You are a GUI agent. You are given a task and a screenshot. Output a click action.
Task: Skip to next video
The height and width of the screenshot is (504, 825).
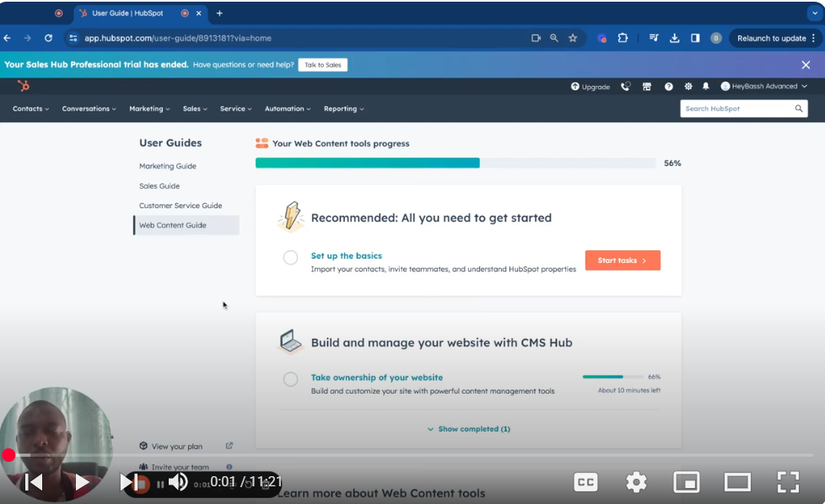(128, 482)
